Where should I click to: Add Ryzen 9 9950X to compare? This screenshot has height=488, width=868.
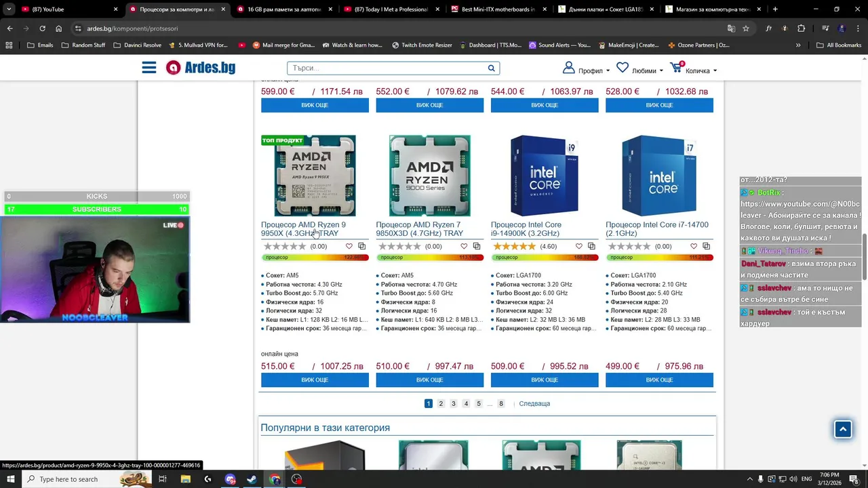(361, 246)
